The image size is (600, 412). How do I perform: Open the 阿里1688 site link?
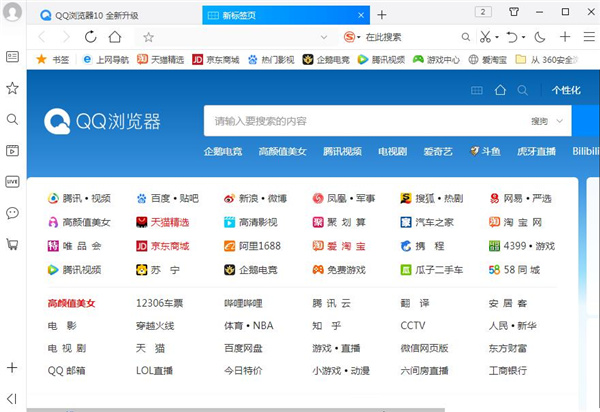point(253,246)
